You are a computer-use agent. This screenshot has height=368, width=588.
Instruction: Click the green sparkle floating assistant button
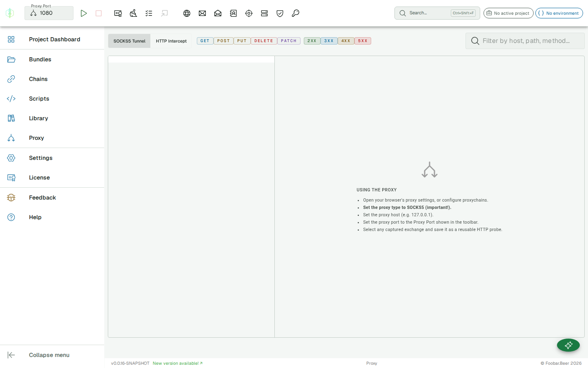point(568,345)
